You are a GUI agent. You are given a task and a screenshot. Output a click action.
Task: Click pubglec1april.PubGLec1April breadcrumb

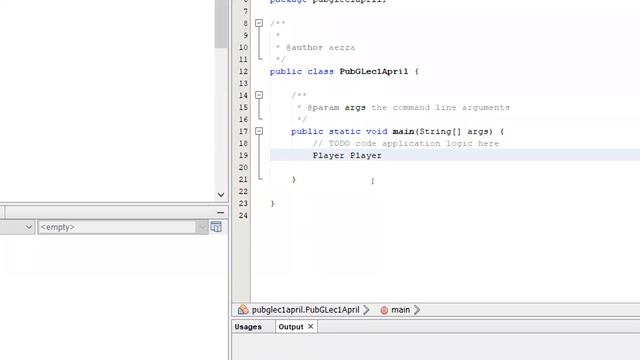click(305, 310)
